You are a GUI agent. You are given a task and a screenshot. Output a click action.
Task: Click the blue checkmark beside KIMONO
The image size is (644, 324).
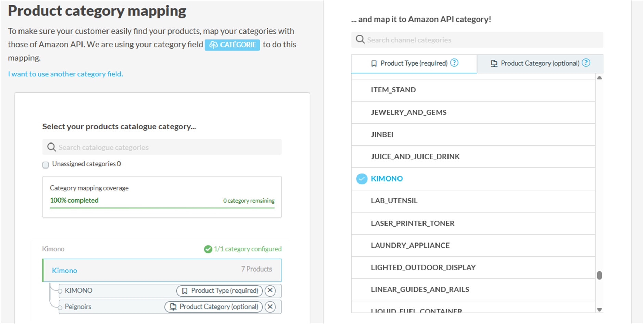coord(362,179)
